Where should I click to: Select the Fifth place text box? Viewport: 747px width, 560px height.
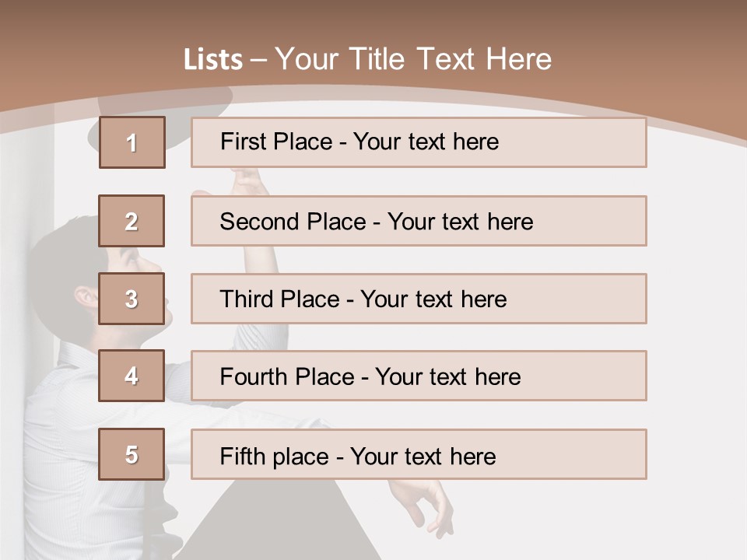point(419,454)
